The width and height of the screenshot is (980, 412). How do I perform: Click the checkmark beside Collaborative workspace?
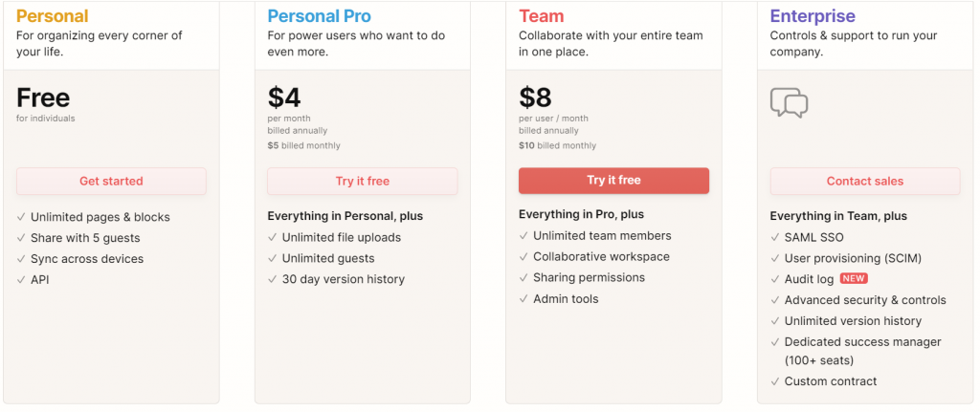click(x=523, y=257)
